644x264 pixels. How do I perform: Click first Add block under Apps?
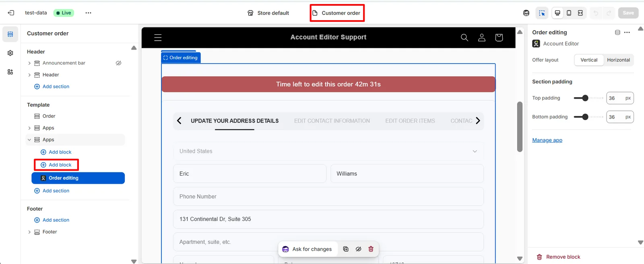56,152
